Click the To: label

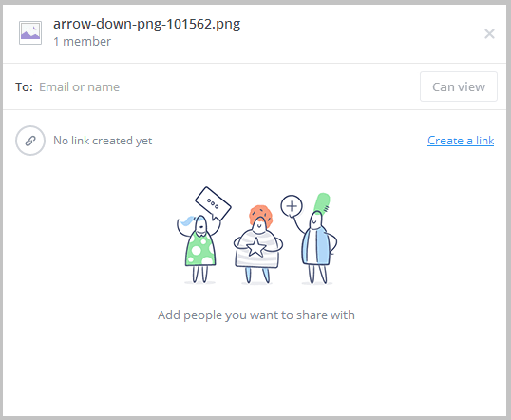(x=24, y=87)
